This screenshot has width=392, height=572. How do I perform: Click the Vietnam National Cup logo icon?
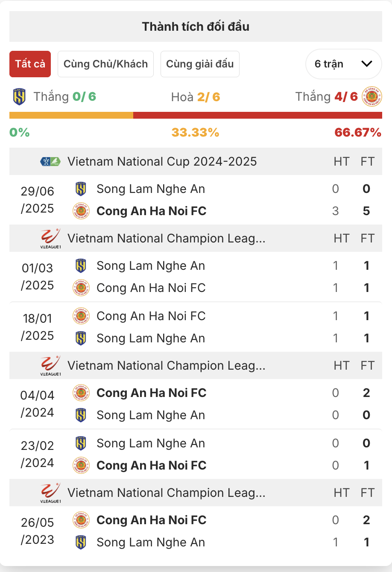[x=50, y=162]
